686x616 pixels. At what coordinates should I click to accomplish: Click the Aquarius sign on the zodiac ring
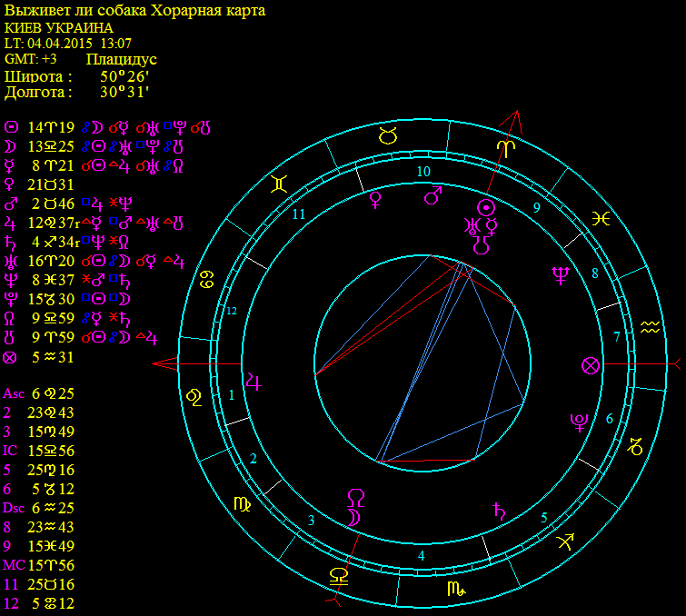click(651, 326)
